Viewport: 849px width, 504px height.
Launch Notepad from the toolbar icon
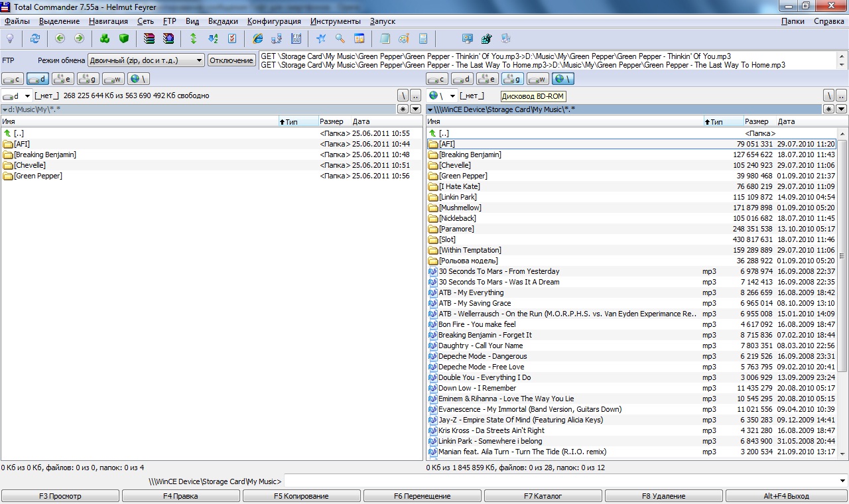[x=385, y=38]
